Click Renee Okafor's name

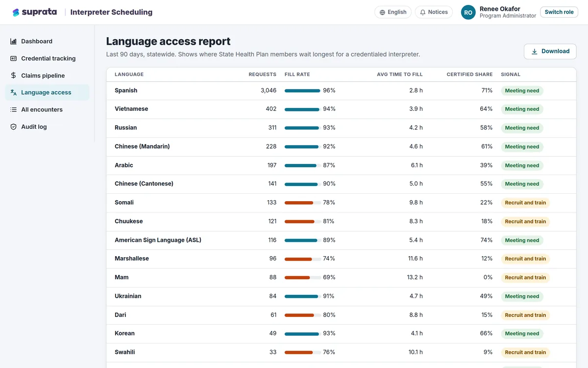point(500,9)
